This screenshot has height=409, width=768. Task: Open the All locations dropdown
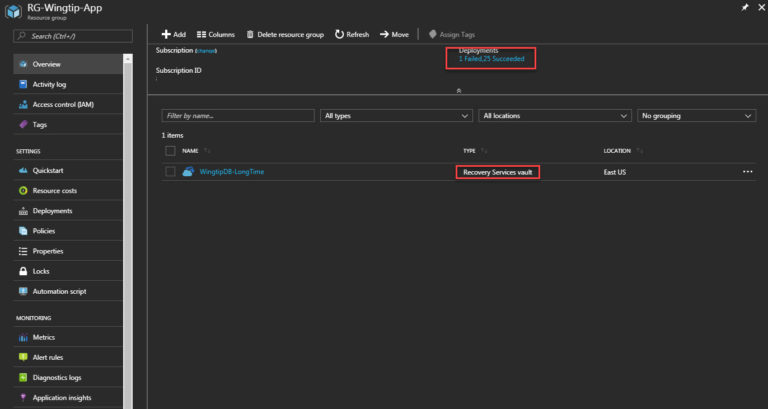click(554, 116)
